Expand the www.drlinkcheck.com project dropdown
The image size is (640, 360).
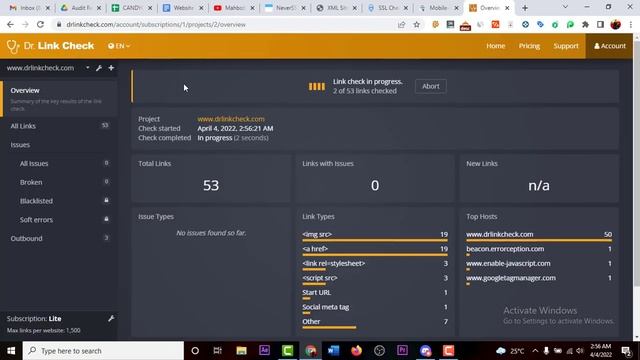pyautogui.click(x=88, y=68)
